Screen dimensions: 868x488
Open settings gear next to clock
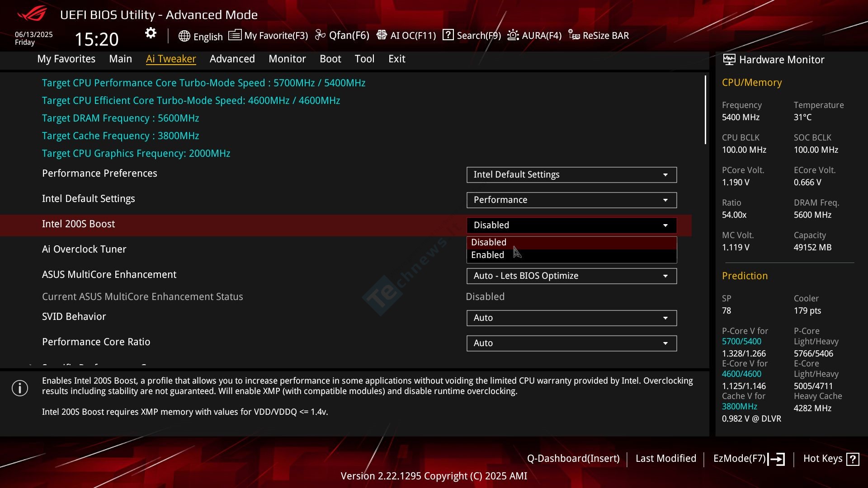point(151,33)
